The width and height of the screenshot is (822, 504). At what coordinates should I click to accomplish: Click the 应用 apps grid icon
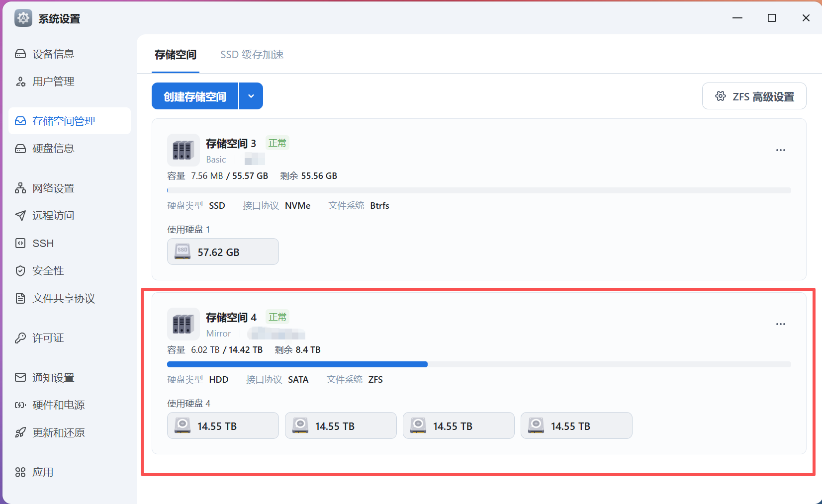coord(20,472)
